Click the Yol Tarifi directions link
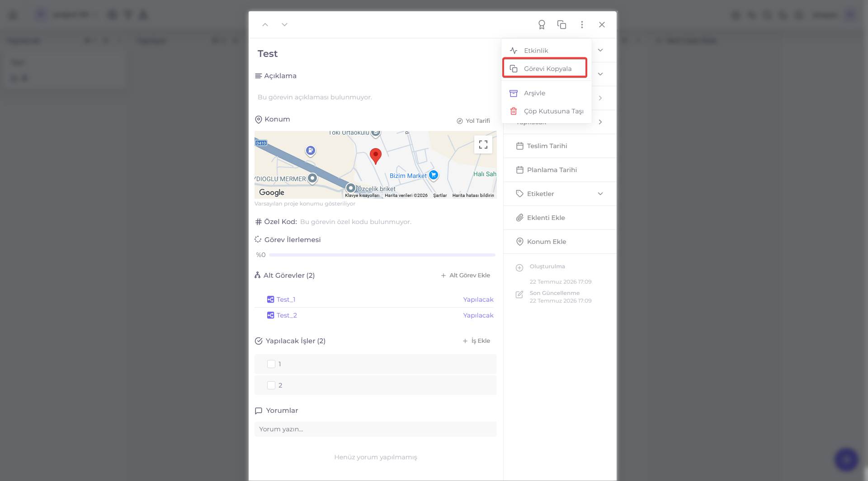The width and height of the screenshot is (868, 481). [473, 121]
